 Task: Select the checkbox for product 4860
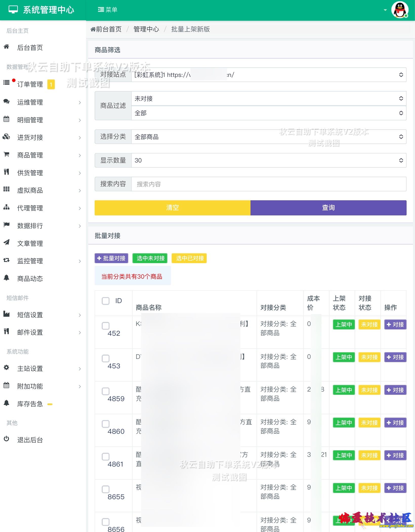(106, 424)
